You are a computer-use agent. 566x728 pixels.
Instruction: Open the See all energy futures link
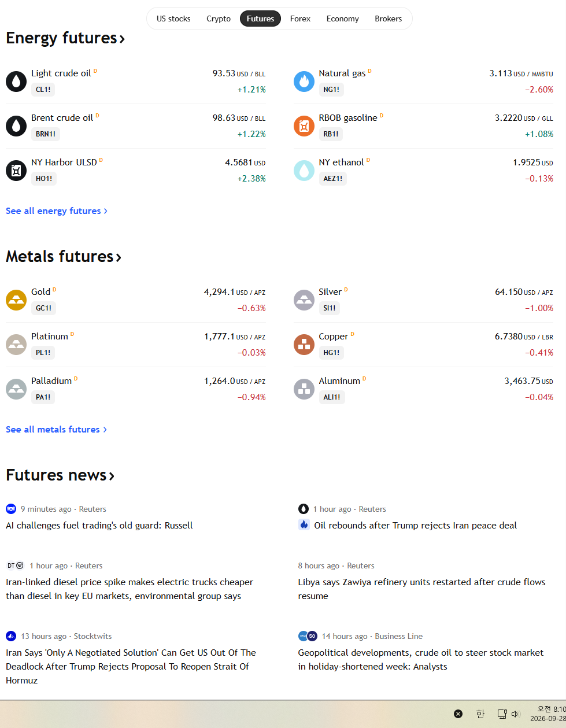[x=57, y=211]
